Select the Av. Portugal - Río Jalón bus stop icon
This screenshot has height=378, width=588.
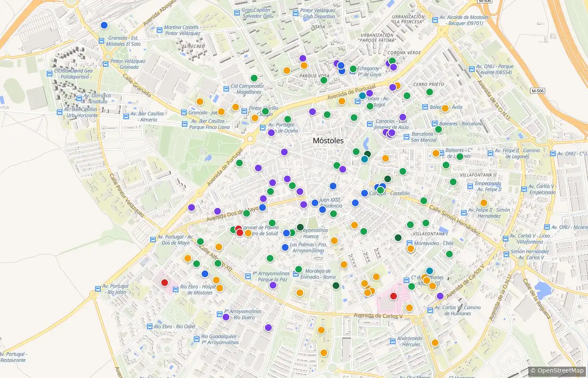97,289
